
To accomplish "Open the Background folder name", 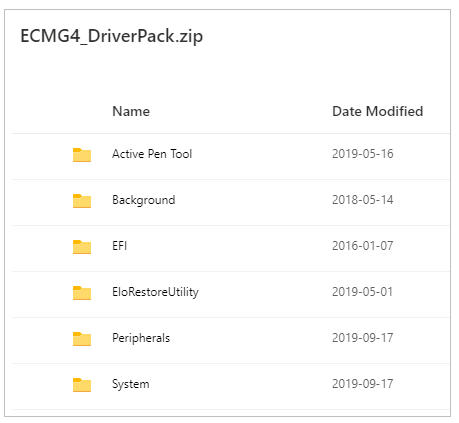I will 144,200.
